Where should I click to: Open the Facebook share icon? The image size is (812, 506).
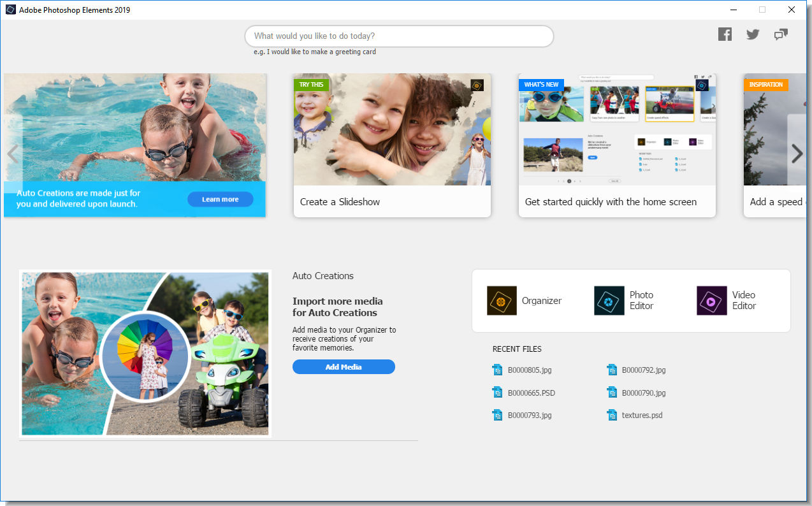coord(725,34)
